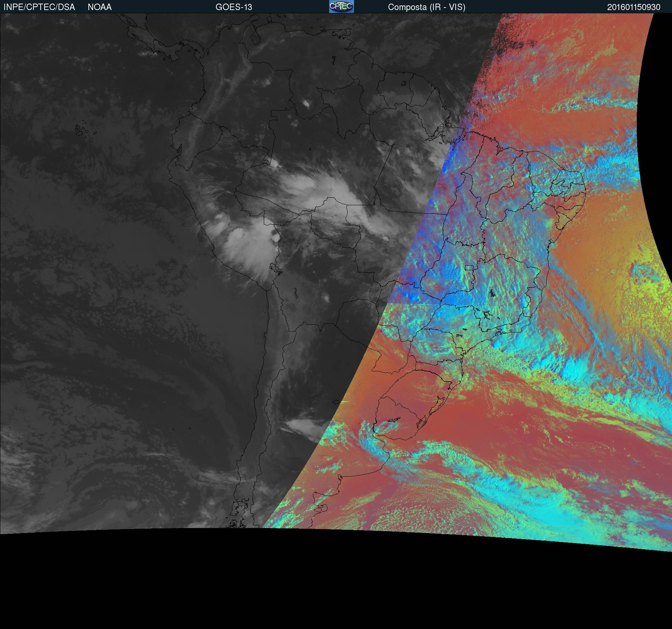Click the 'INPE/CPTEC/DSA' header text
The image size is (672, 629).
(x=39, y=7)
